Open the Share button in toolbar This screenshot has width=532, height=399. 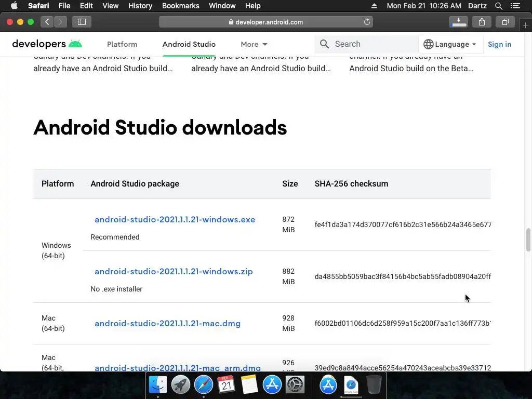[x=482, y=22]
